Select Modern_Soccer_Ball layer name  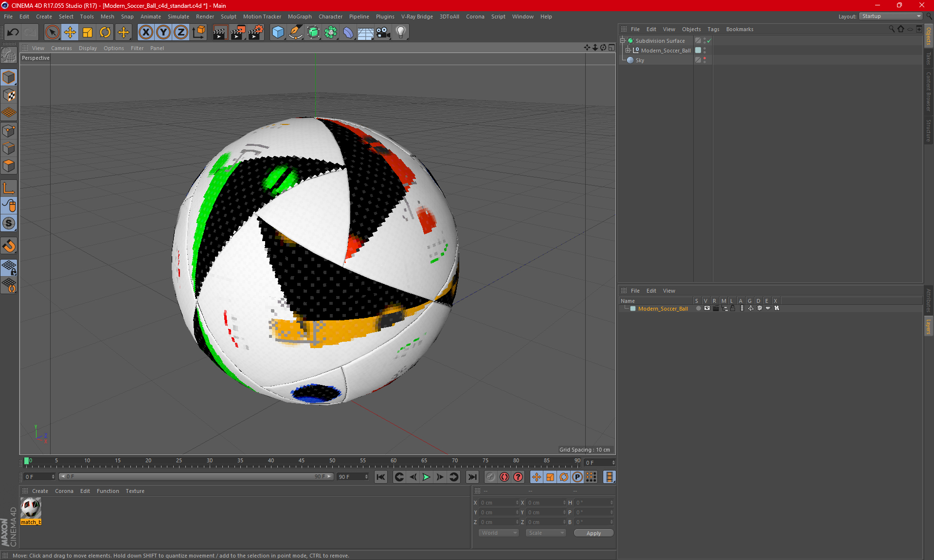(663, 309)
